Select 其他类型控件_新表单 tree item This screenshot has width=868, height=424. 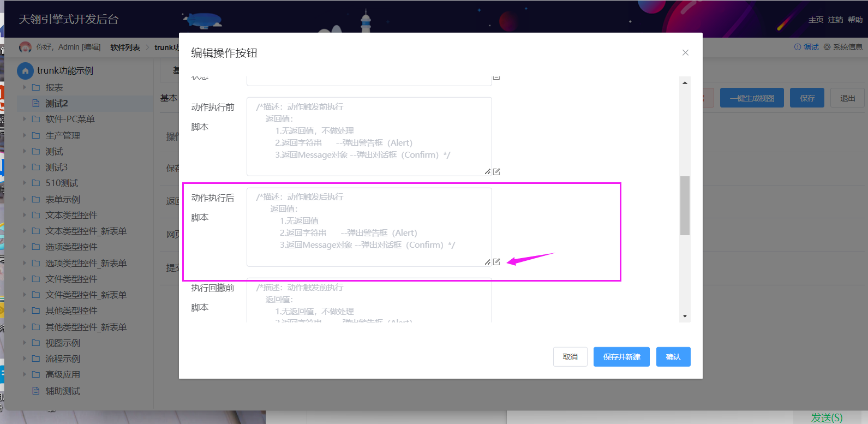point(86,327)
